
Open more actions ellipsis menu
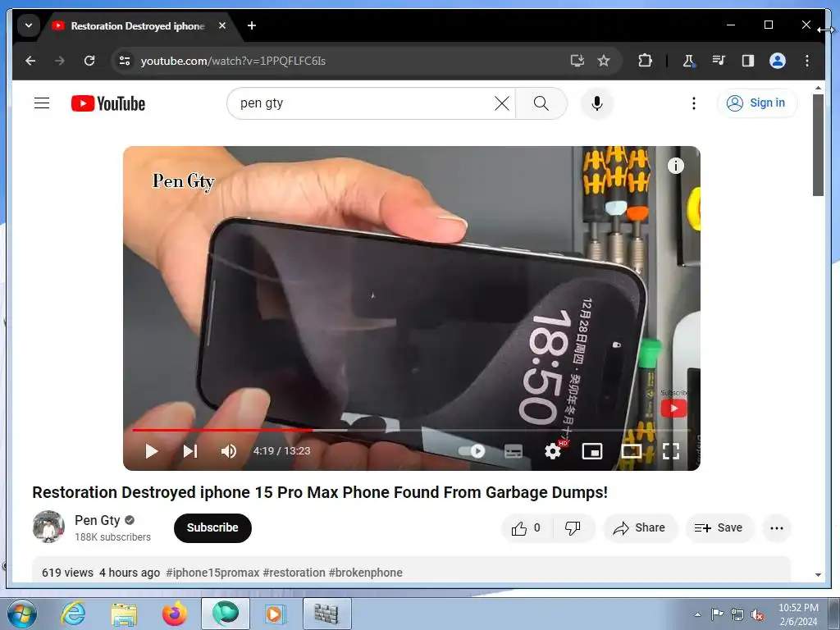click(776, 528)
